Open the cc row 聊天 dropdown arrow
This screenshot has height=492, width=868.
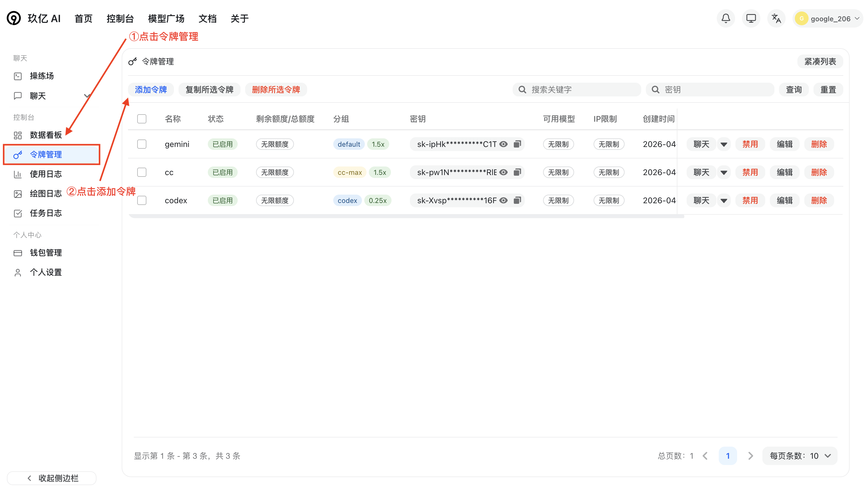point(724,172)
